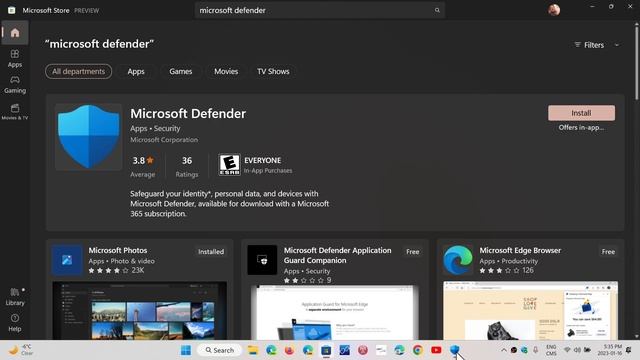Open the Microsoft Defender title link
Viewport: 640px width, 360px height.
(x=188, y=113)
